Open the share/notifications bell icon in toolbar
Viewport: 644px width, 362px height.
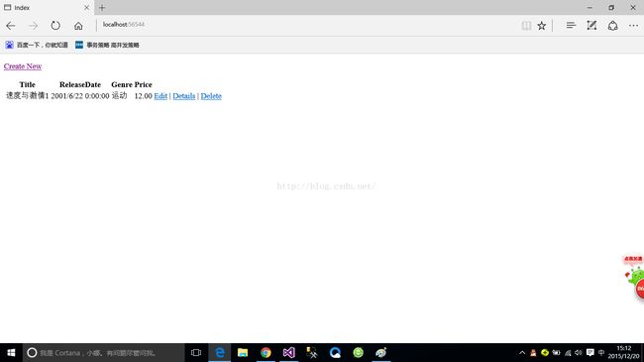(x=612, y=26)
